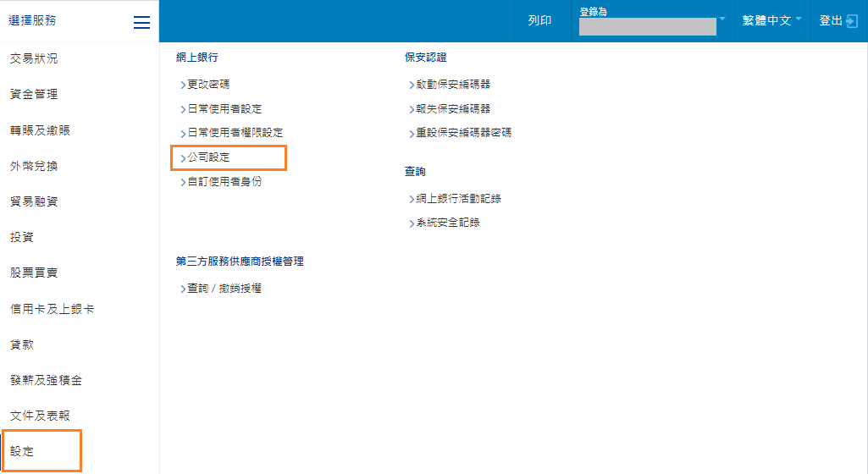This screenshot has width=868, height=474.
Task: Click the 登出 logout icon
Action: pyautogui.click(x=852, y=21)
